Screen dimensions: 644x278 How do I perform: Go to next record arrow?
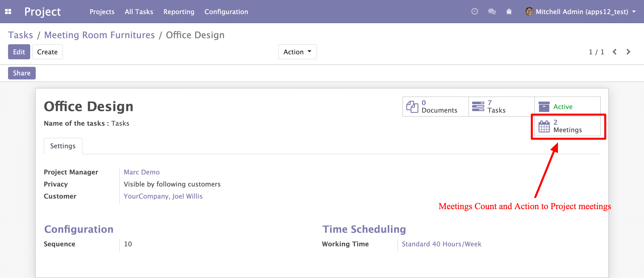click(628, 52)
